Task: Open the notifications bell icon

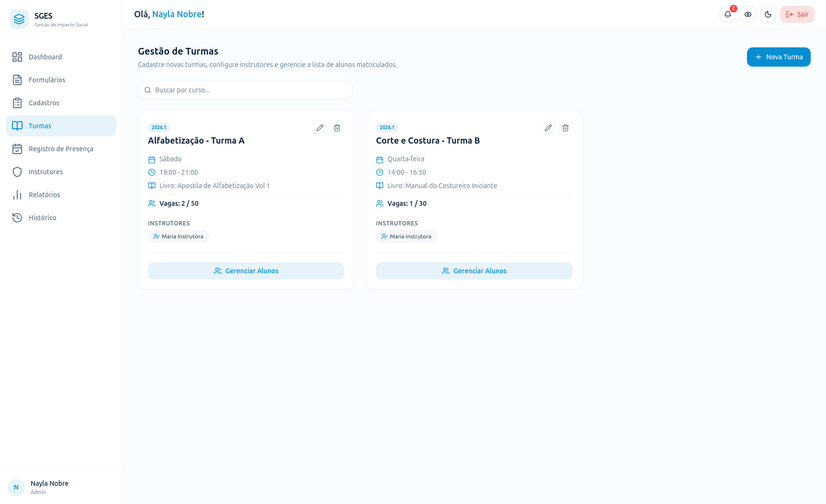Action: click(727, 14)
